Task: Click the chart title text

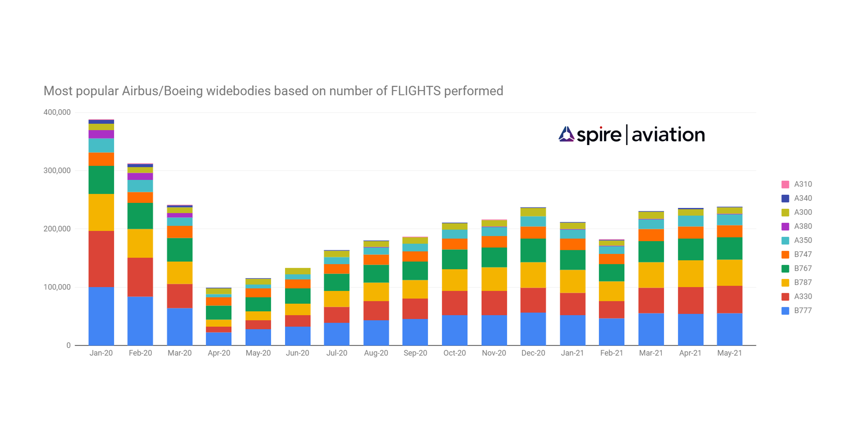Action: point(273,91)
